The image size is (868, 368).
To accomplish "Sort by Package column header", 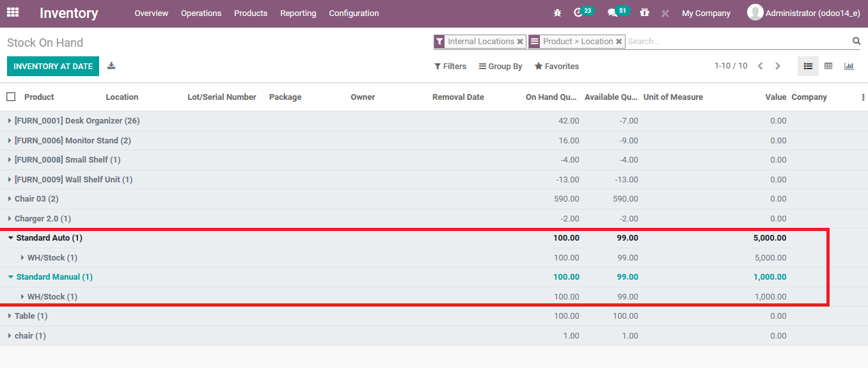I will 285,97.
